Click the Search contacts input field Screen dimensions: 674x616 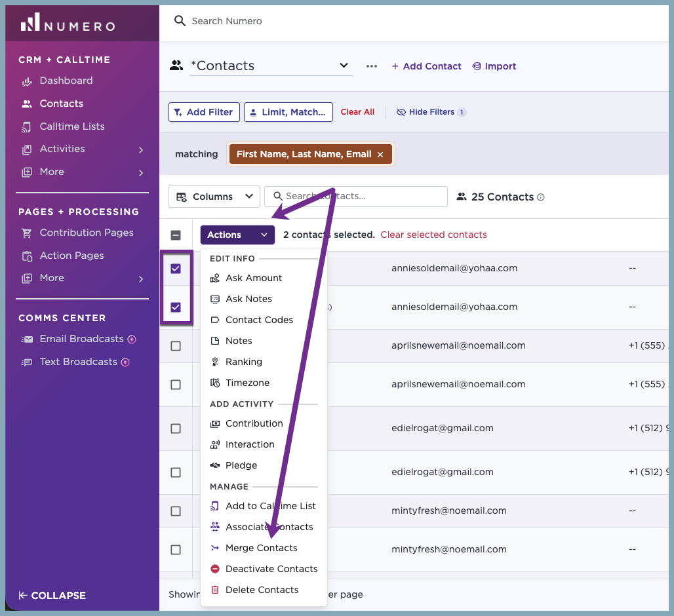[356, 197]
